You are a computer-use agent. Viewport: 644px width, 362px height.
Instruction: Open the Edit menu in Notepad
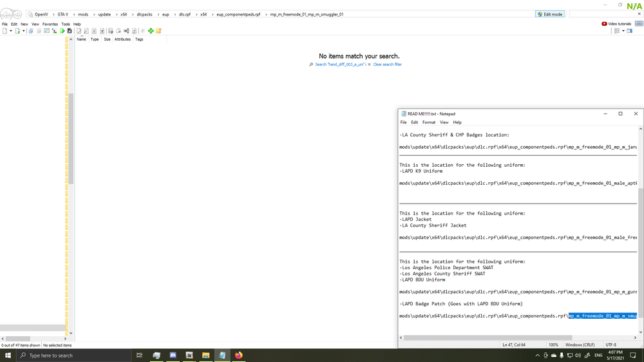tap(414, 122)
